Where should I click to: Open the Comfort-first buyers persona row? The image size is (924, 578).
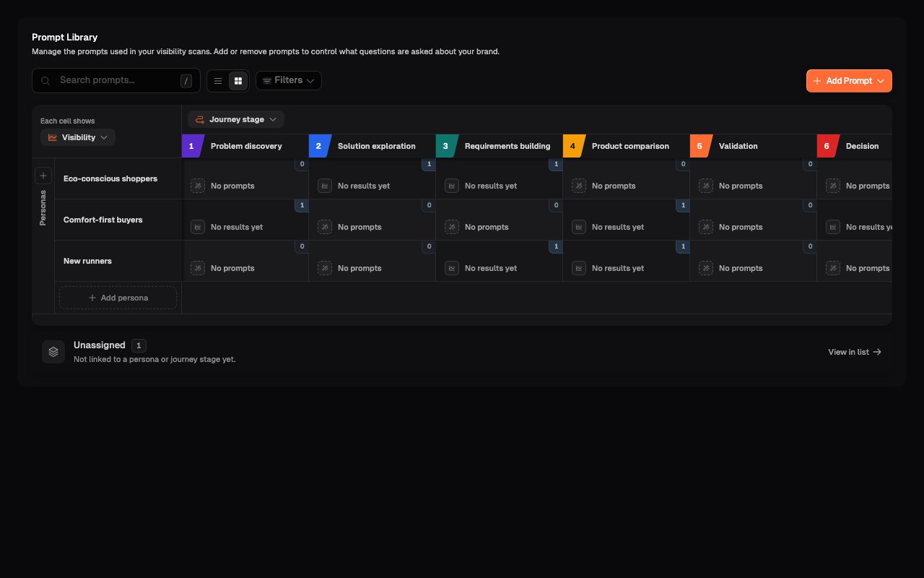(x=118, y=220)
